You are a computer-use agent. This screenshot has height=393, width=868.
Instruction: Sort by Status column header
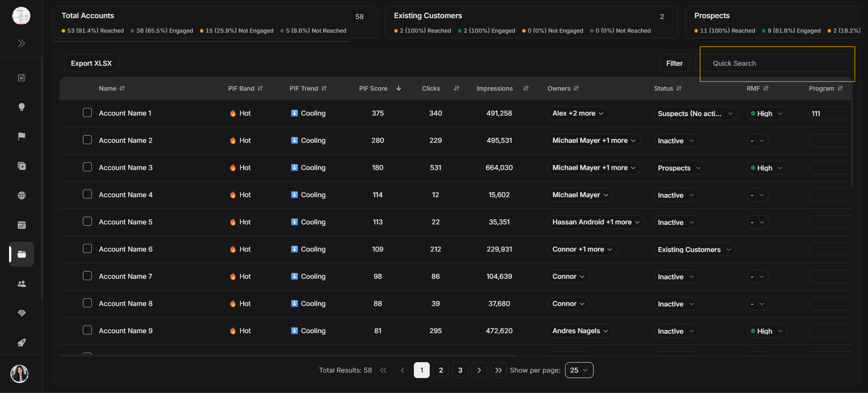(x=667, y=88)
